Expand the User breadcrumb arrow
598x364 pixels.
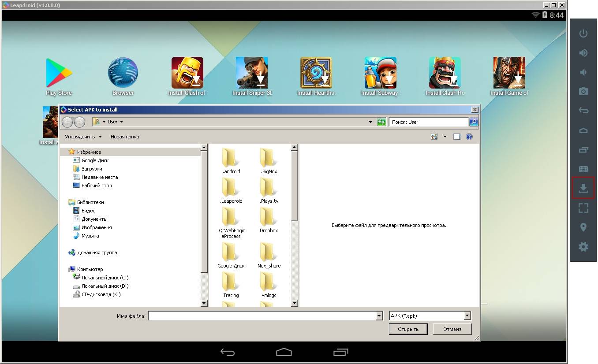(121, 122)
